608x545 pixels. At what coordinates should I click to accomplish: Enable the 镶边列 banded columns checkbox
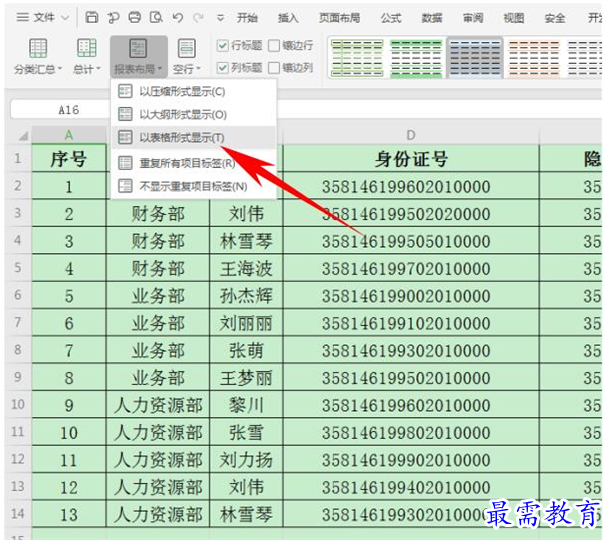pyautogui.click(x=274, y=68)
